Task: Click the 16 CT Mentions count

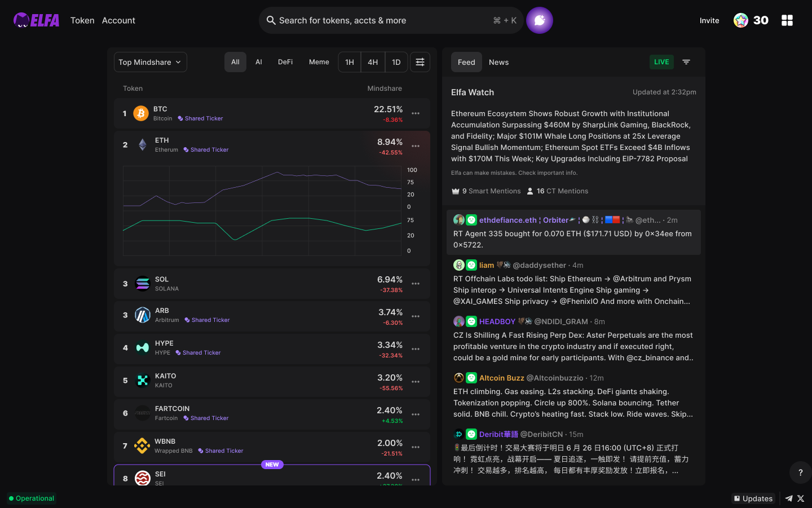Action: [557, 191]
